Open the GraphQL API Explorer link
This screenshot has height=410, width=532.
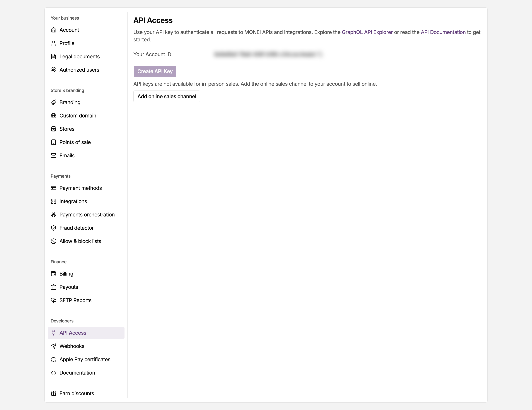(x=367, y=32)
